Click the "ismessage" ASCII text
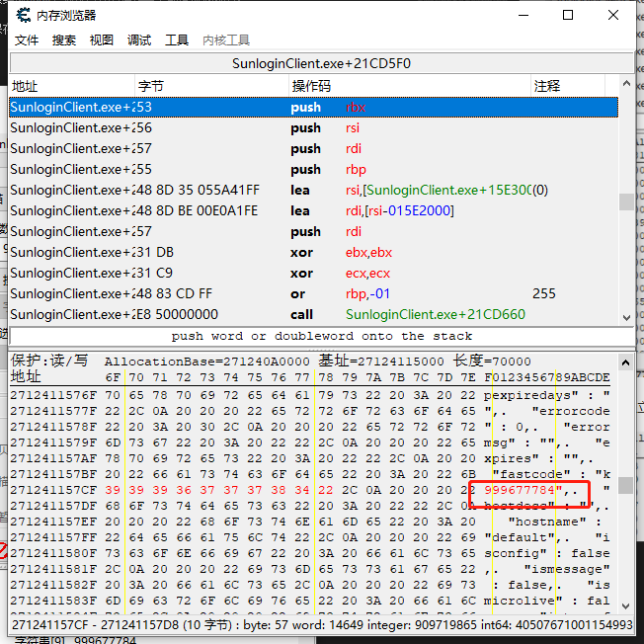This screenshot has width=644, height=644. pos(567,569)
